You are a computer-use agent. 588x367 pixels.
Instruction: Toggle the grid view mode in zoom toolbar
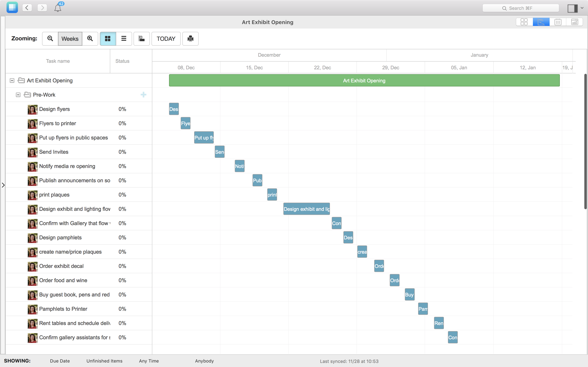108,39
